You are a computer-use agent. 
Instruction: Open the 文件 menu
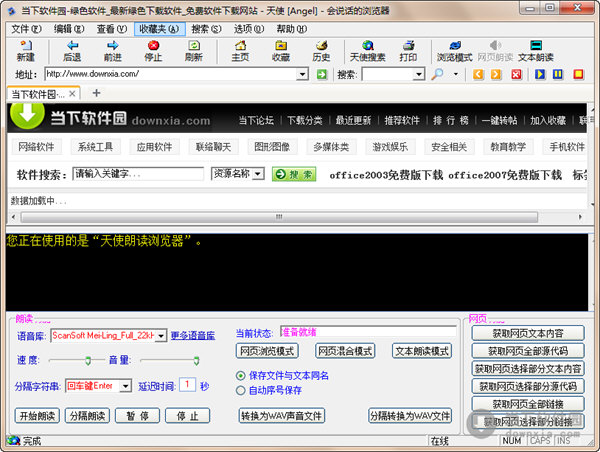[26, 29]
